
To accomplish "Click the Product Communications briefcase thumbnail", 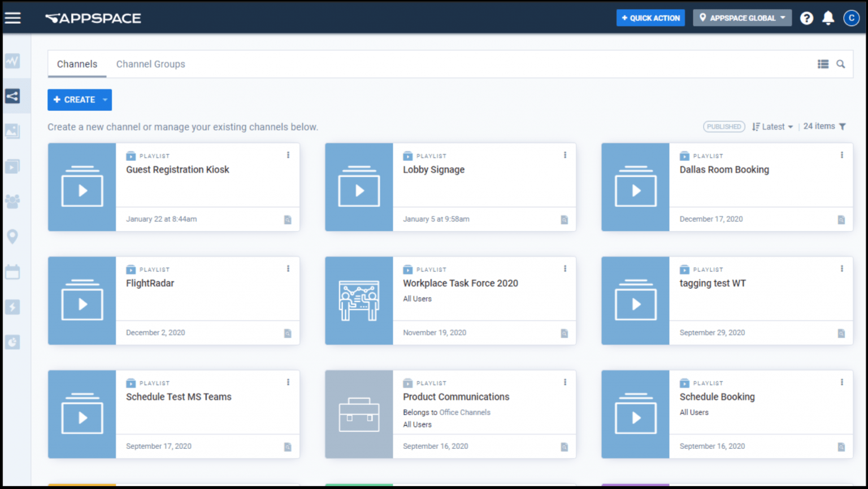I will [359, 414].
